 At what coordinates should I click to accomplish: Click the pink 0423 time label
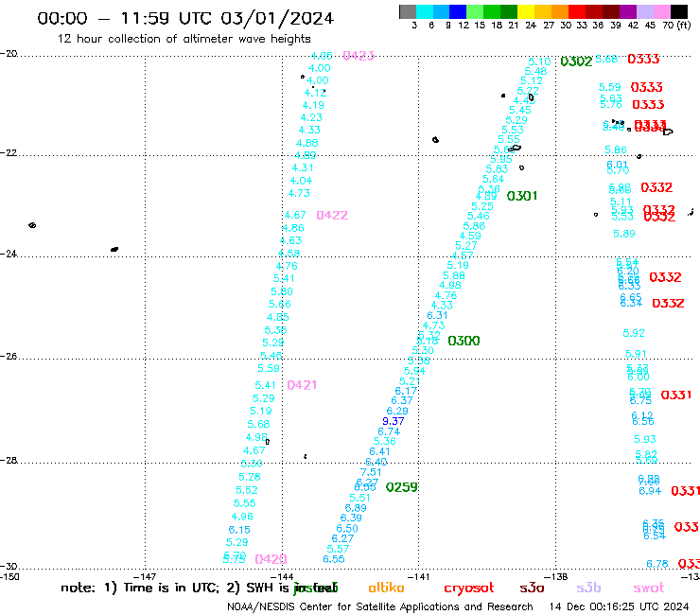pos(359,56)
